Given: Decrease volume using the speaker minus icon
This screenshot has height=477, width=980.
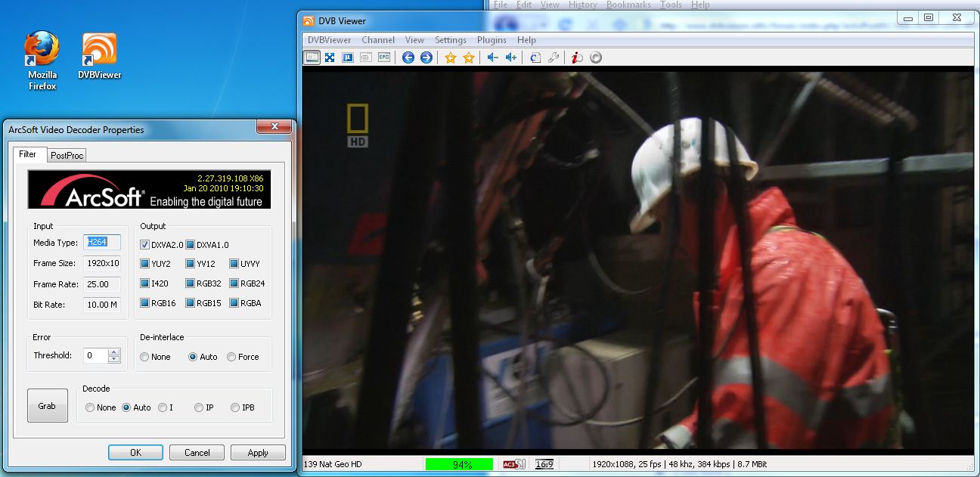Looking at the screenshot, I should coord(492,57).
